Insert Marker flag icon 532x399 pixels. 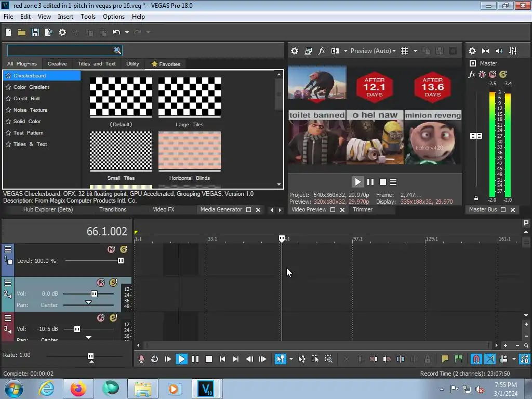tap(445, 359)
